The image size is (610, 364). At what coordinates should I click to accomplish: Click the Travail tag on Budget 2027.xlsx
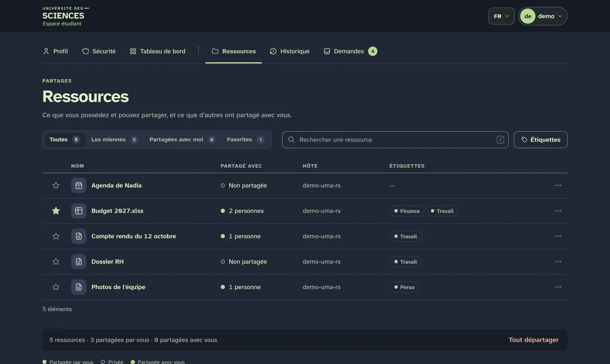coord(442,211)
